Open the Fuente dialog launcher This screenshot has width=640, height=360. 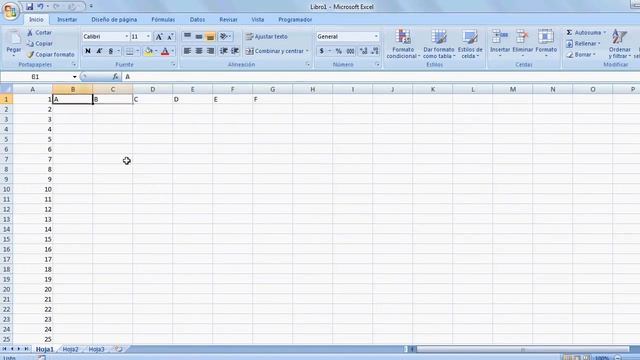[173, 64]
